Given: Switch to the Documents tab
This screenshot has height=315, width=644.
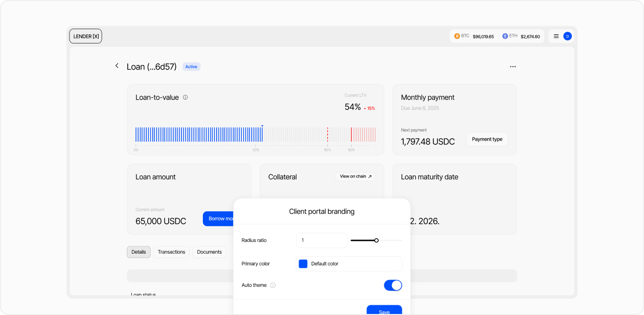Looking at the screenshot, I should click(x=210, y=252).
